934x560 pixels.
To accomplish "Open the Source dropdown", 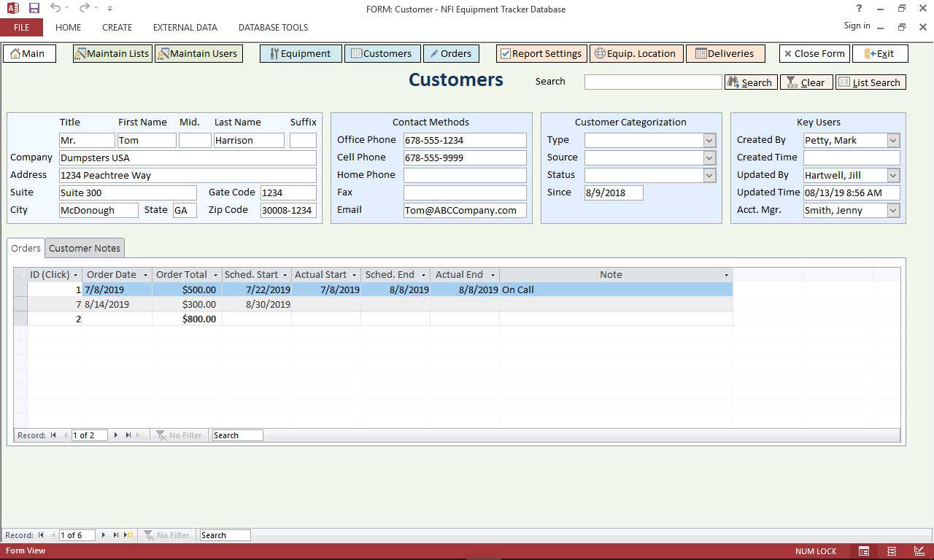I will click(709, 158).
